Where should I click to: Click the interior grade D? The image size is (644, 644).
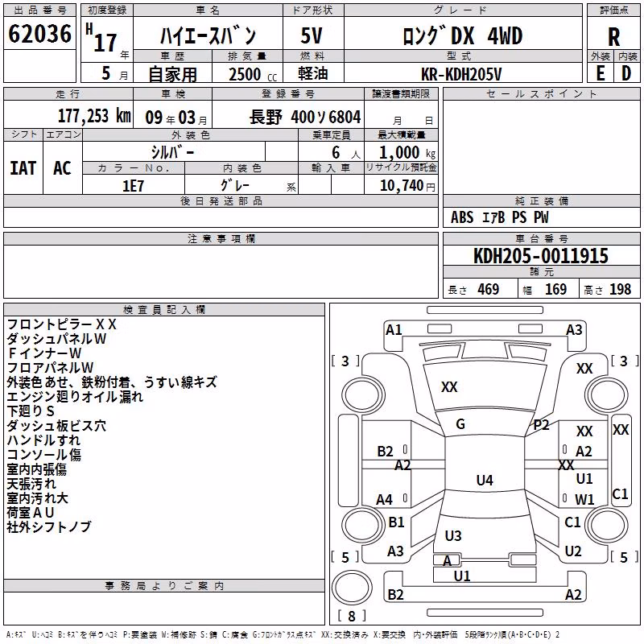click(x=626, y=73)
